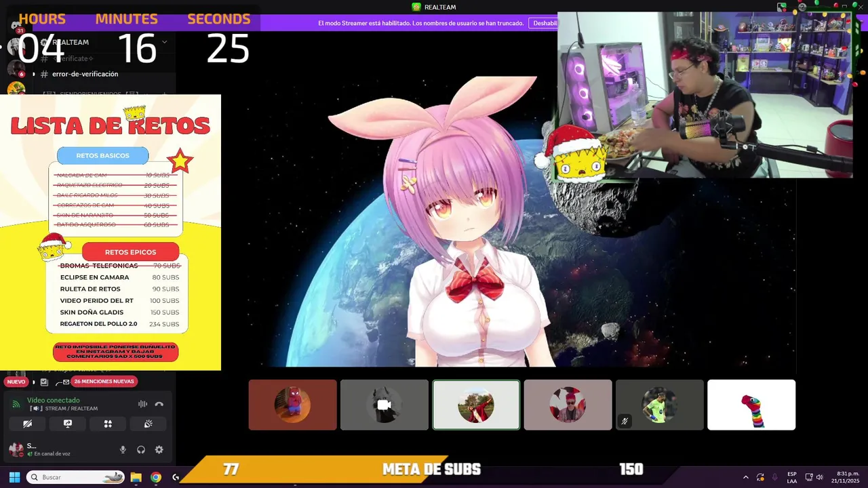Select the participant tile with camera icon
The image size is (868, 488).
pyautogui.click(x=384, y=405)
